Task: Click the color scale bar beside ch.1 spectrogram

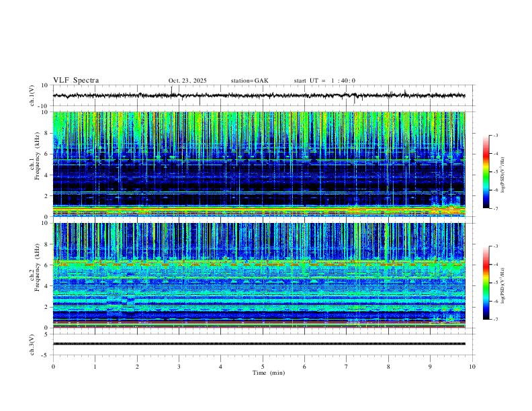Action: [486, 172]
